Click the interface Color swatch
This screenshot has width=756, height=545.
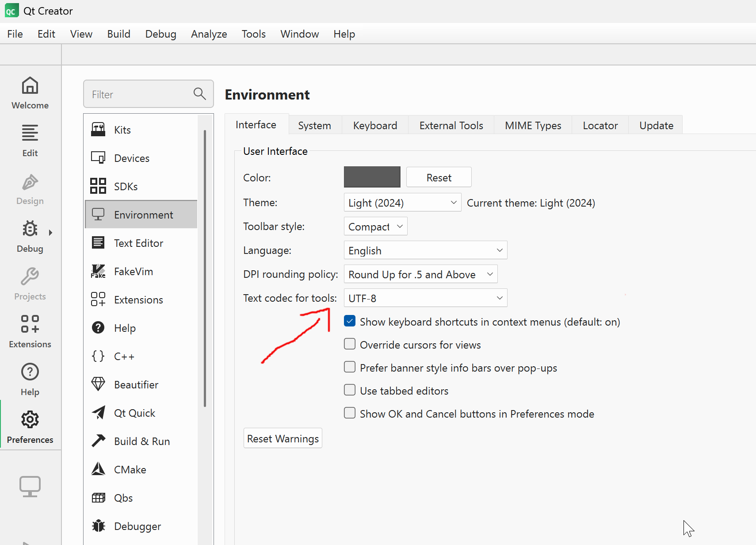[372, 177]
